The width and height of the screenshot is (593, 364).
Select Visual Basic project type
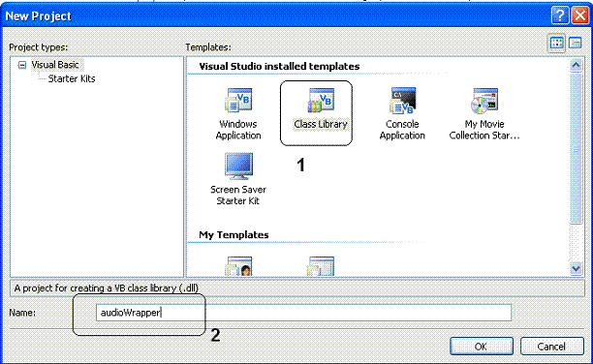click(55, 65)
